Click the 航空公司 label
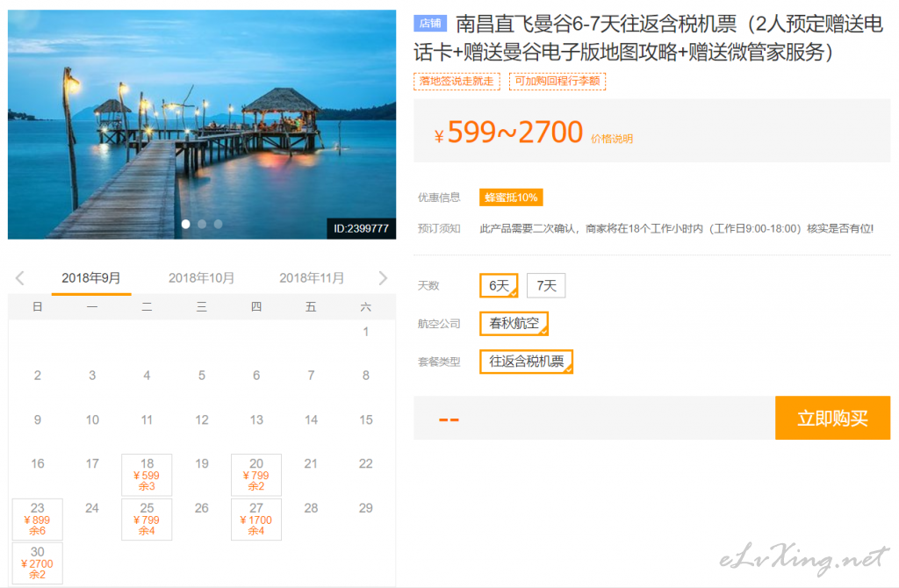Image resolution: width=899 pixels, height=588 pixels. (439, 324)
